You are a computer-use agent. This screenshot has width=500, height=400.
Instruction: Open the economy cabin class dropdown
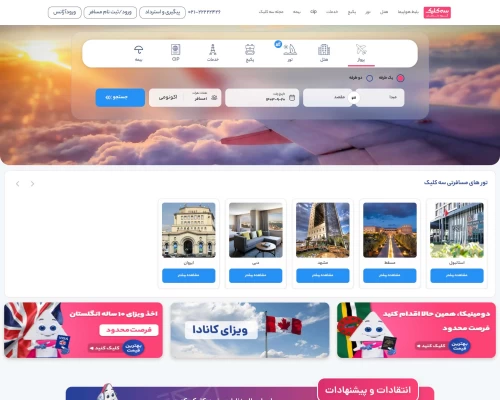[x=168, y=98]
